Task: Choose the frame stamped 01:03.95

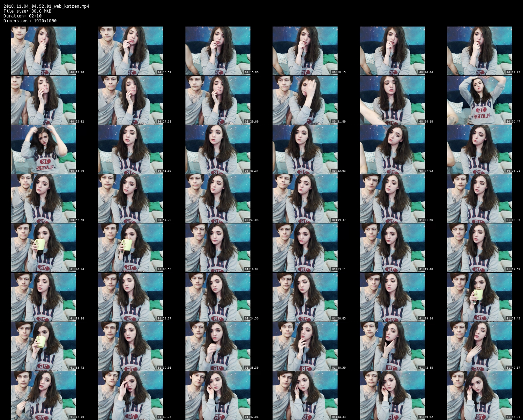Action: pos(479,199)
